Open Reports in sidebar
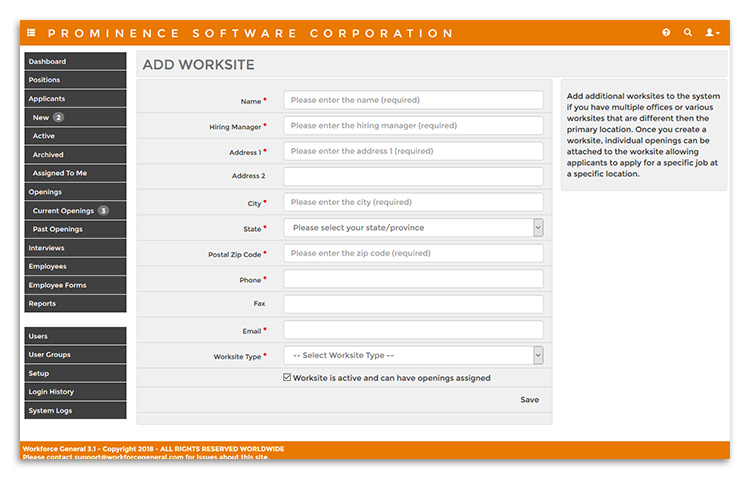 (76, 303)
